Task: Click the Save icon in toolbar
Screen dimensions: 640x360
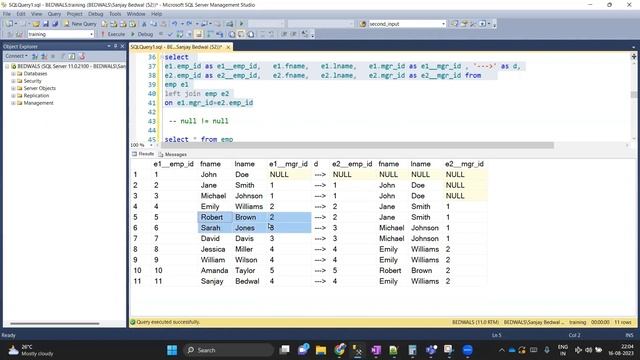Action: tap(46, 24)
